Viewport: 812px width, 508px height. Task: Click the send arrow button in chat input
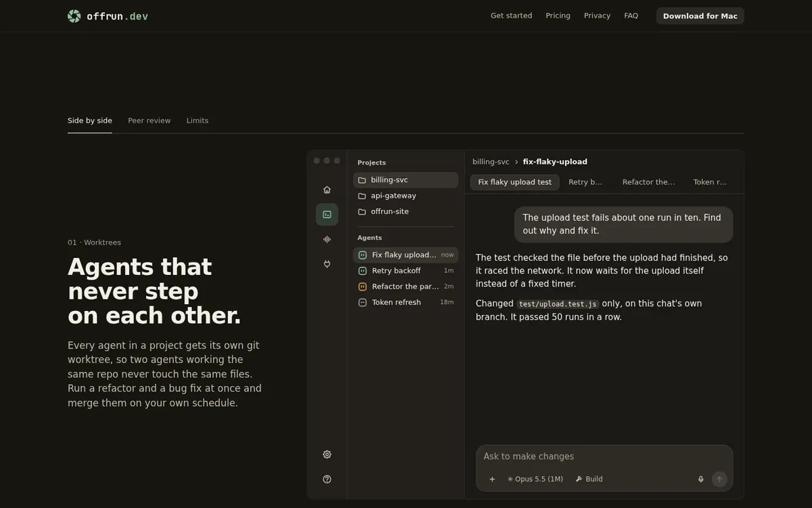click(719, 479)
